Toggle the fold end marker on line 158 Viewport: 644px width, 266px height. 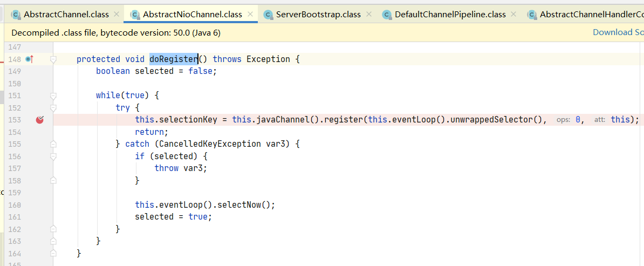click(x=53, y=180)
